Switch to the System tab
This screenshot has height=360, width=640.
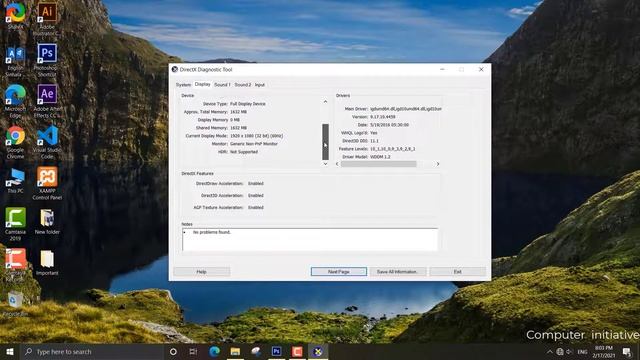point(183,85)
